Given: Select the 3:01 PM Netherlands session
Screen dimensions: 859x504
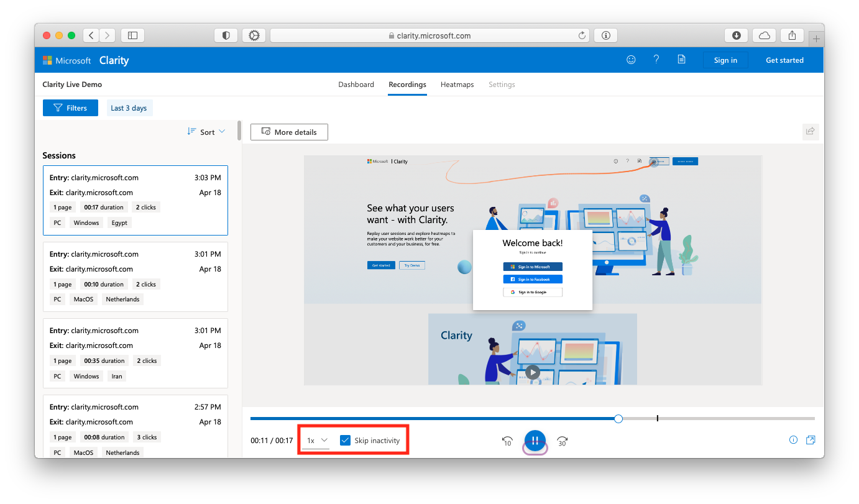Looking at the screenshot, I should pos(135,276).
